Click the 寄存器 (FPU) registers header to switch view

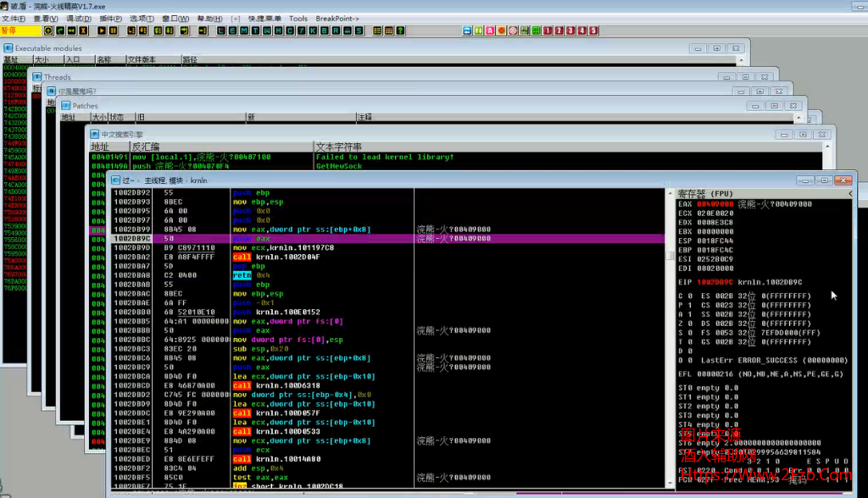click(x=705, y=194)
